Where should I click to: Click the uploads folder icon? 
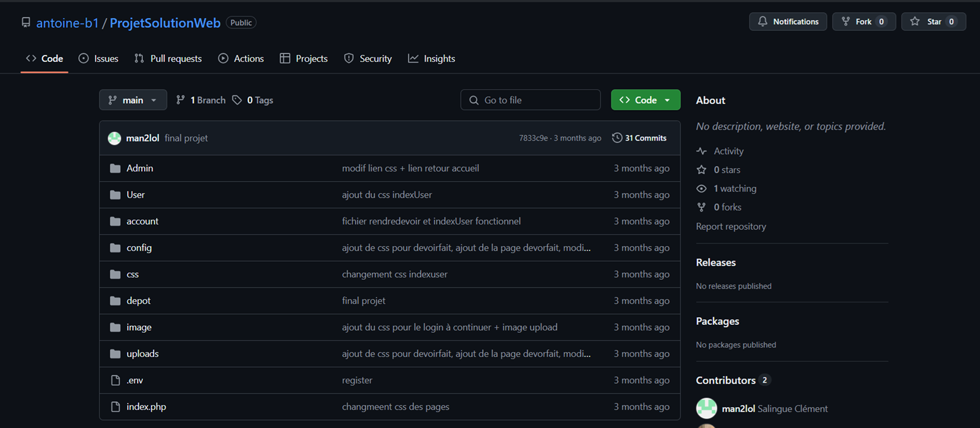(x=115, y=354)
